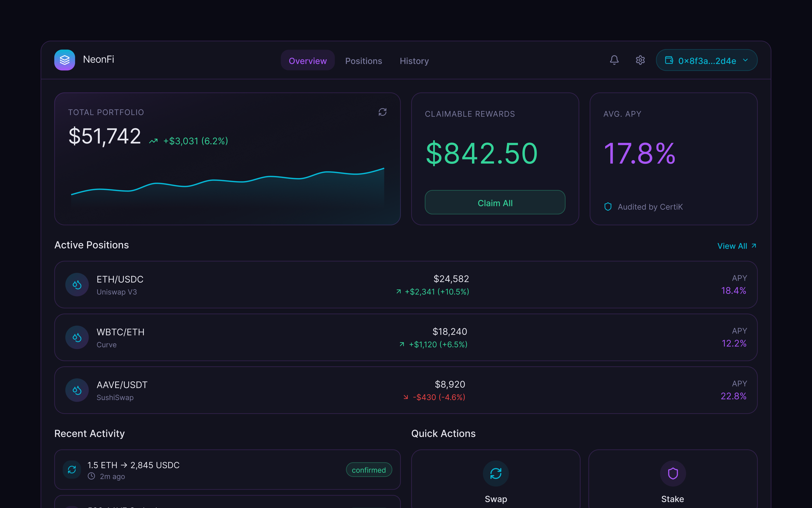812x508 pixels.
Task: Click the WBTC/ETH droplet pool icon
Action: pos(77,337)
